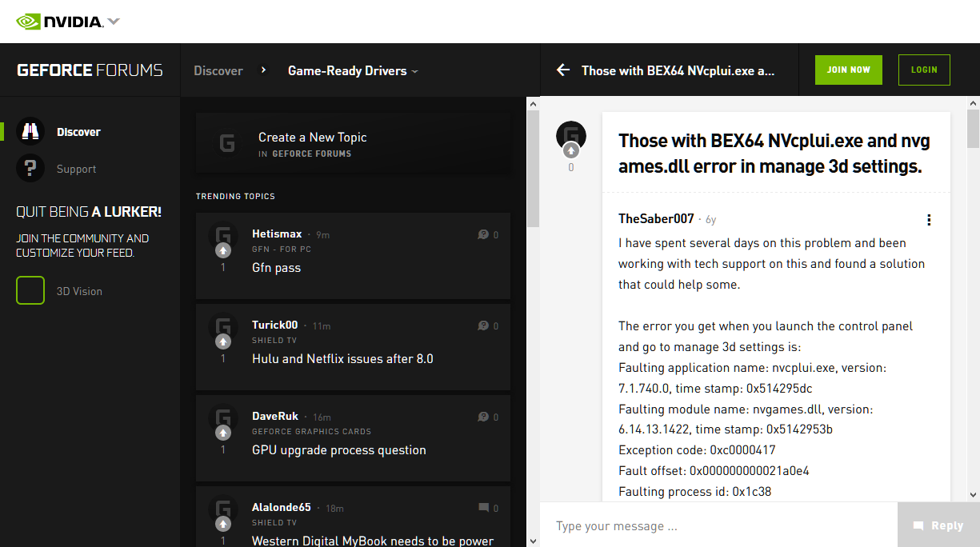Click the comment icon on Alalonde65 post
The image size is (980, 547).
(483, 508)
